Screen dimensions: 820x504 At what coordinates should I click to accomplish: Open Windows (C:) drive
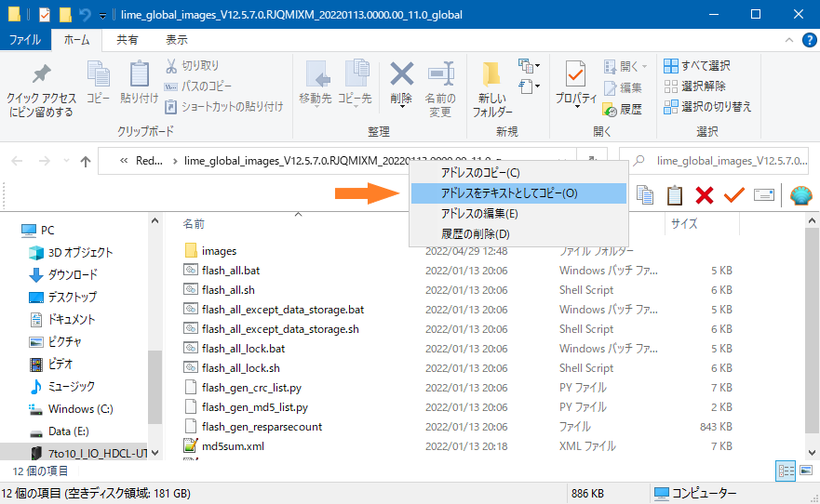tap(71, 409)
